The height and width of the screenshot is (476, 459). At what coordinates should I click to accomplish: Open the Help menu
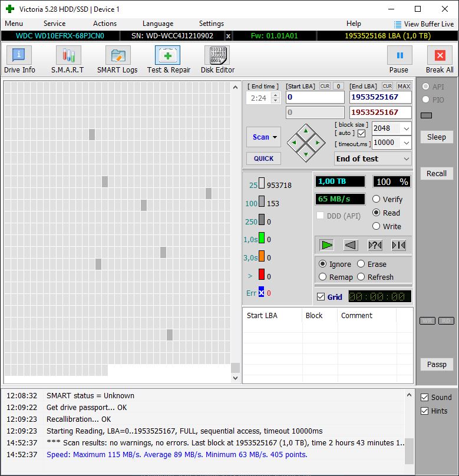click(354, 24)
